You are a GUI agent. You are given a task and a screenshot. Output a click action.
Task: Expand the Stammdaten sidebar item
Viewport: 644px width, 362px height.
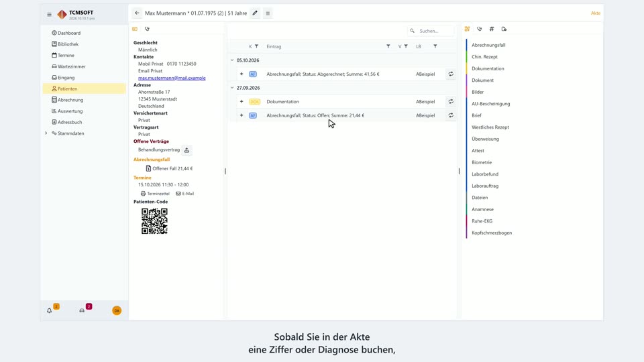(x=46, y=133)
